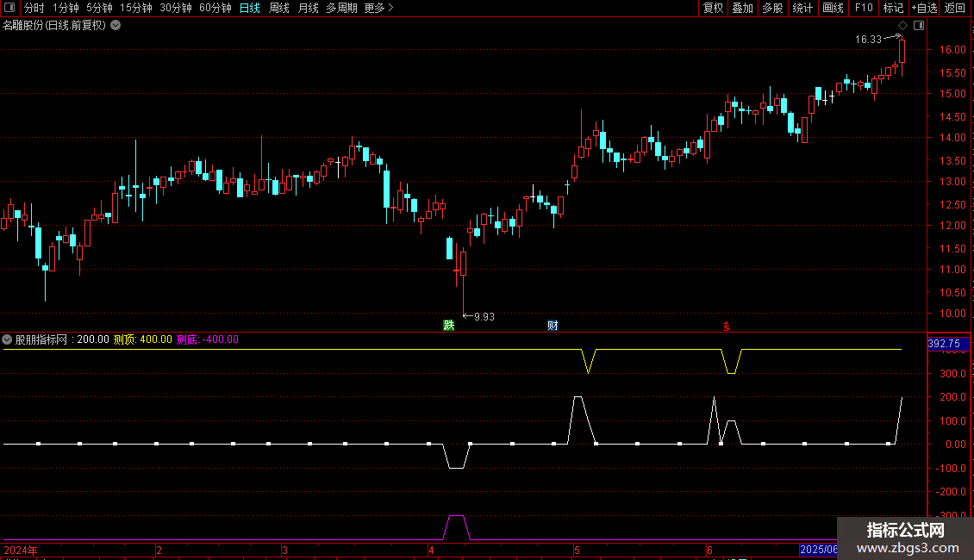Open 多周期 multi-period view

click(x=341, y=8)
